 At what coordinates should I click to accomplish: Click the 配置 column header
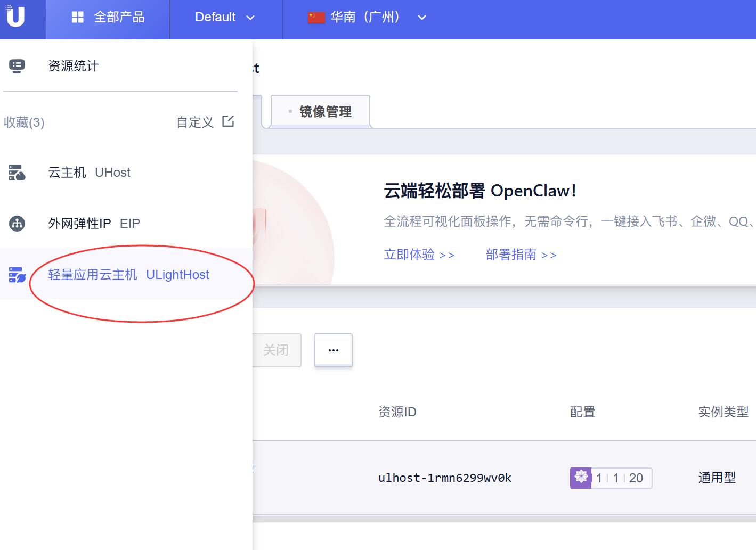click(x=583, y=412)
